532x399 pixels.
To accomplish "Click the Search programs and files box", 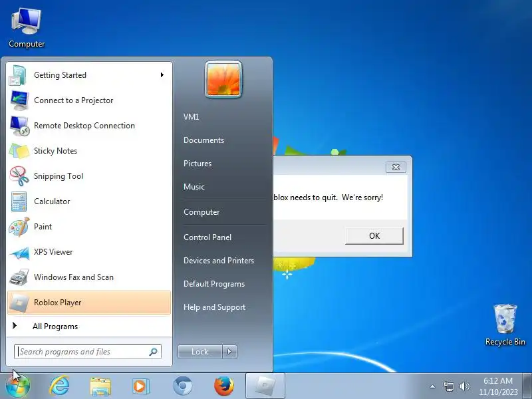I will [x=88, y=352].
